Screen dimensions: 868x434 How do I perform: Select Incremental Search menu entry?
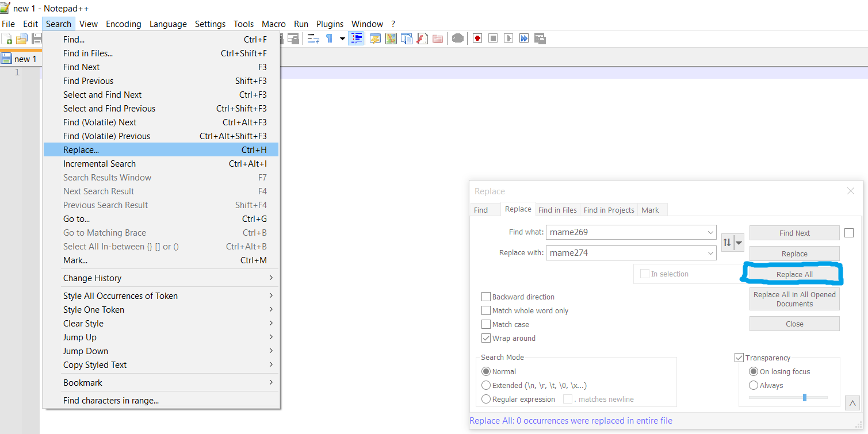pos(161,164)
